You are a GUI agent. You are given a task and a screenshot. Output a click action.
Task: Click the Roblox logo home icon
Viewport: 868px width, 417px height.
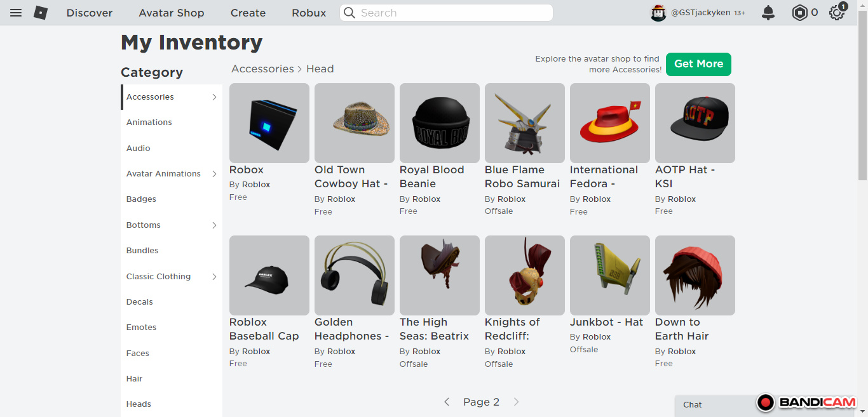pos(41,13)
